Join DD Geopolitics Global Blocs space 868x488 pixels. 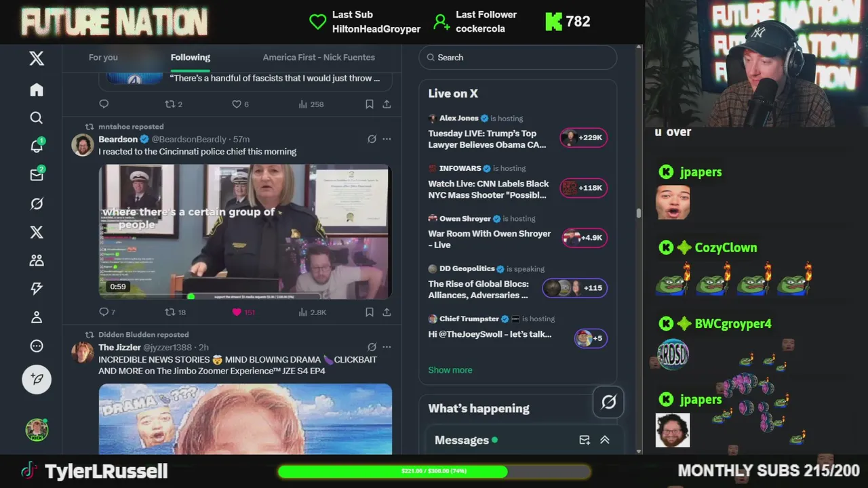pos(478,289)
